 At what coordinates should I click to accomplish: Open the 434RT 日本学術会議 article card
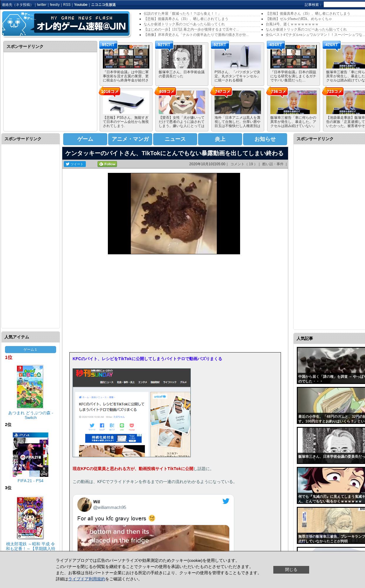point(293,64)
